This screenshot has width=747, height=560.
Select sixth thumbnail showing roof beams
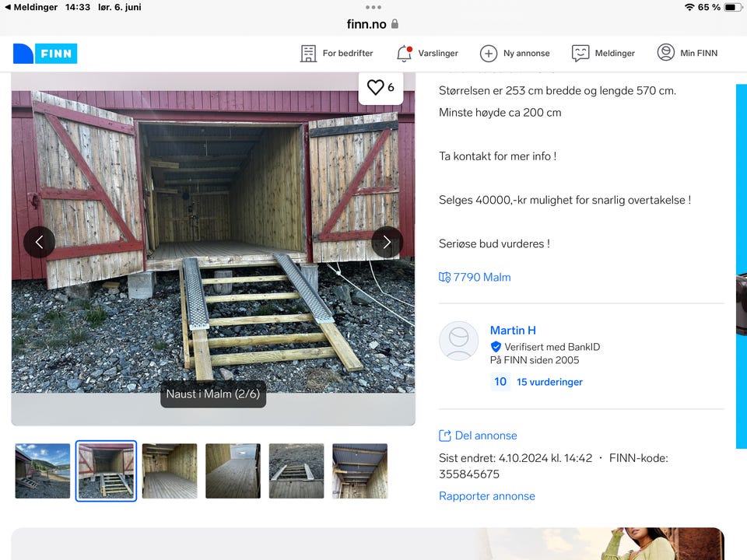pos(359,471)
